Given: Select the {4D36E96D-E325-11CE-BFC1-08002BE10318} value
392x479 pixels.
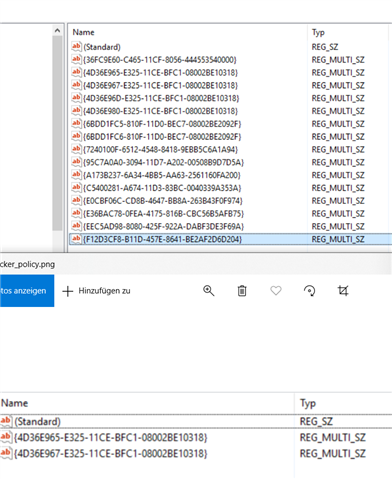Looking at the screenshot, I should pyautogui.click(x=161, y=98).
